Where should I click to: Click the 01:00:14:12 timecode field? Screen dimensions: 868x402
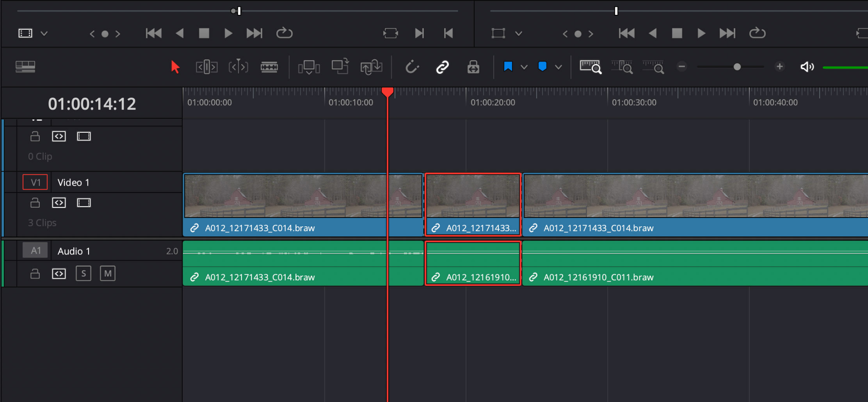click(92, 104)
